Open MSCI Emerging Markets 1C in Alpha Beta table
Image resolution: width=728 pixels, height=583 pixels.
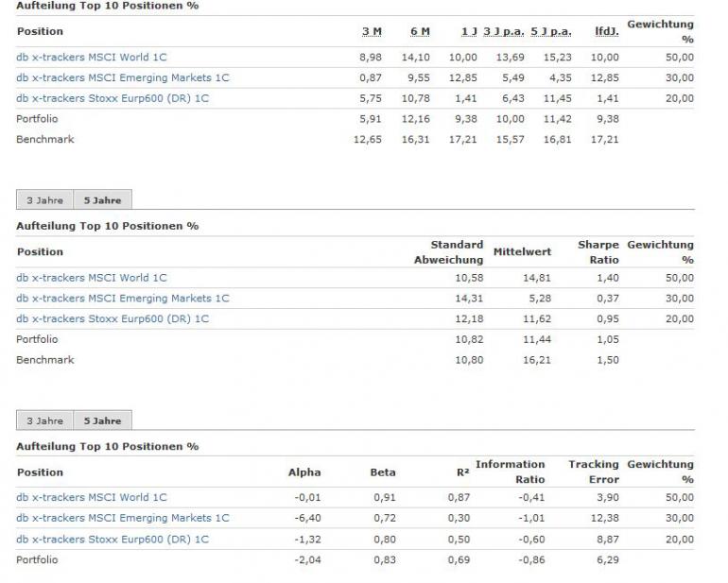(123, 519)
